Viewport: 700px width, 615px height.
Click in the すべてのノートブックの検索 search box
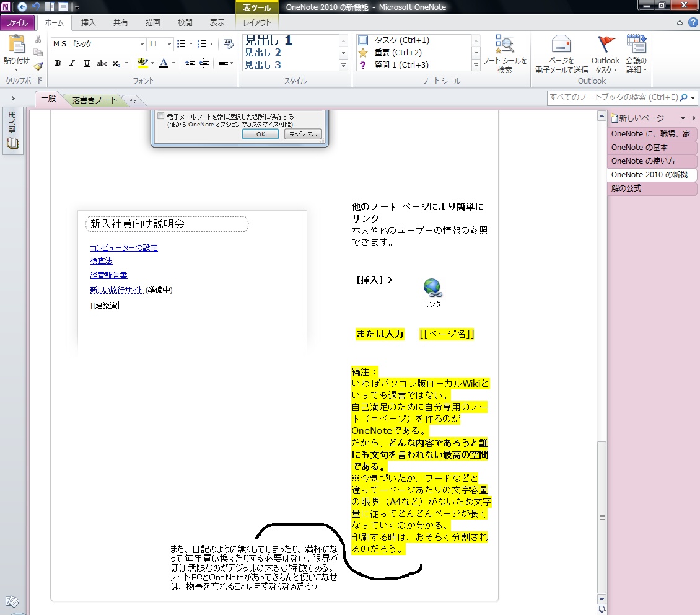[614, 97]
